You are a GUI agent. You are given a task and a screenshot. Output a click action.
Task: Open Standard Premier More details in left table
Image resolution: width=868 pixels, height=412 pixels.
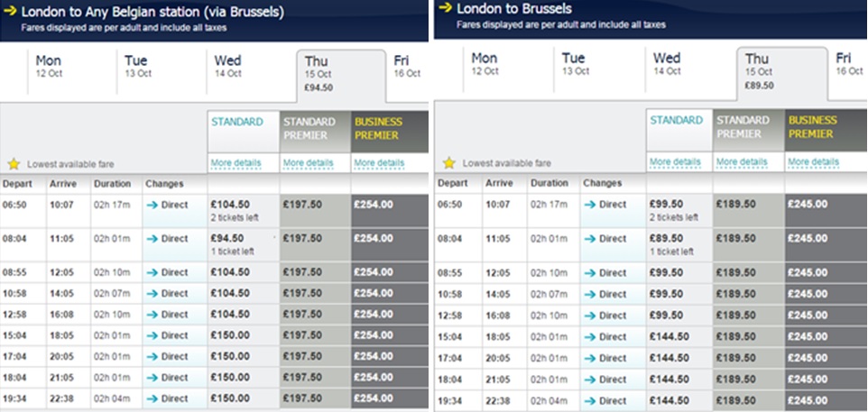308,163
